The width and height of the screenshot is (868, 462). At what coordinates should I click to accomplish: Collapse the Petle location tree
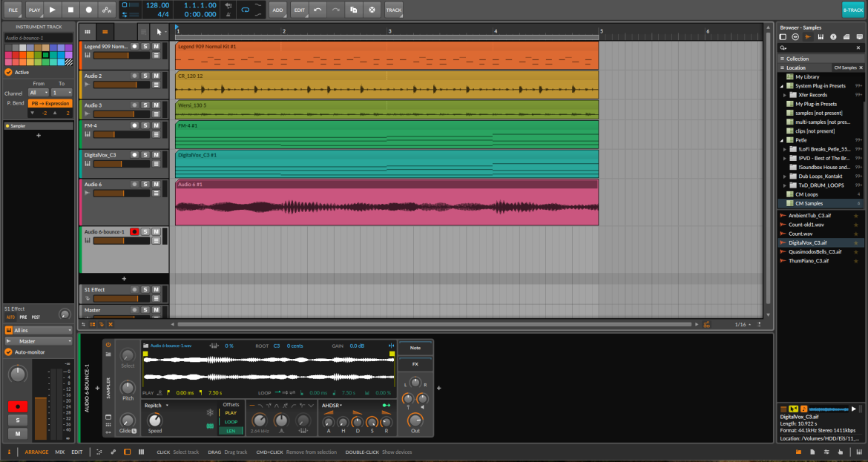(x=782, y=141)
